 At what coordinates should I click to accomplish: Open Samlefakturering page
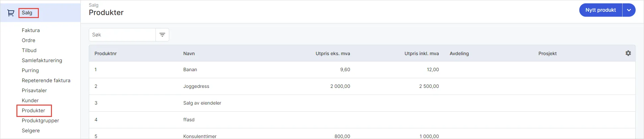42,60
